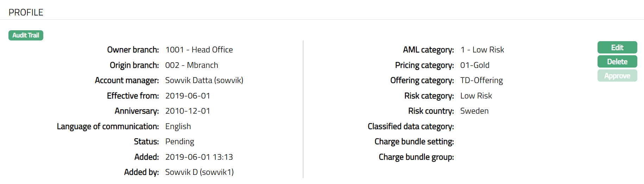Open the Audit Trail button

(x=26, y=35)
